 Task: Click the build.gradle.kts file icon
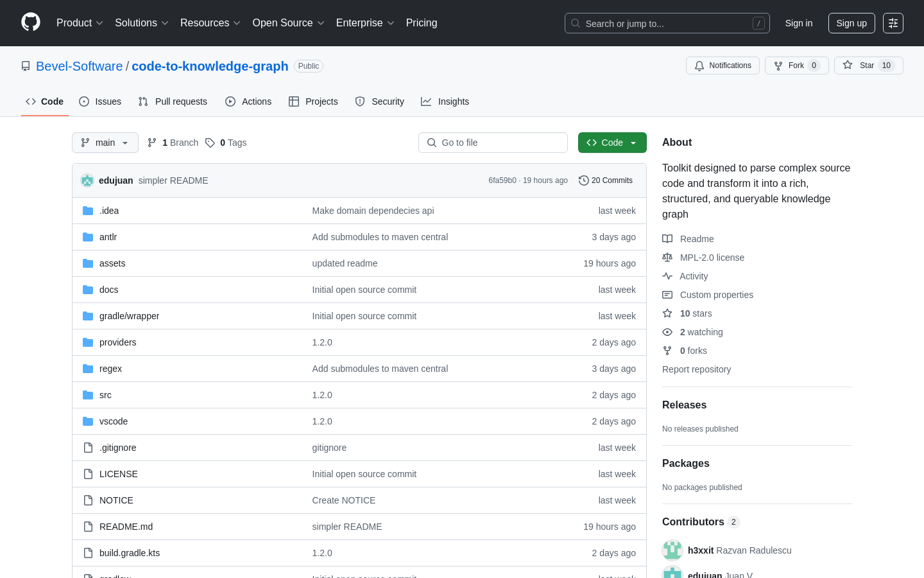(88, 553)
